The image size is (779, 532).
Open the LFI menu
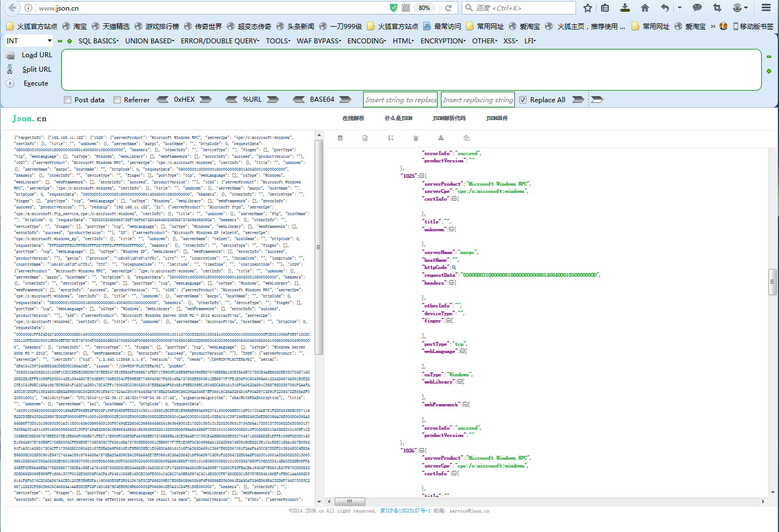tap(530, 41)
